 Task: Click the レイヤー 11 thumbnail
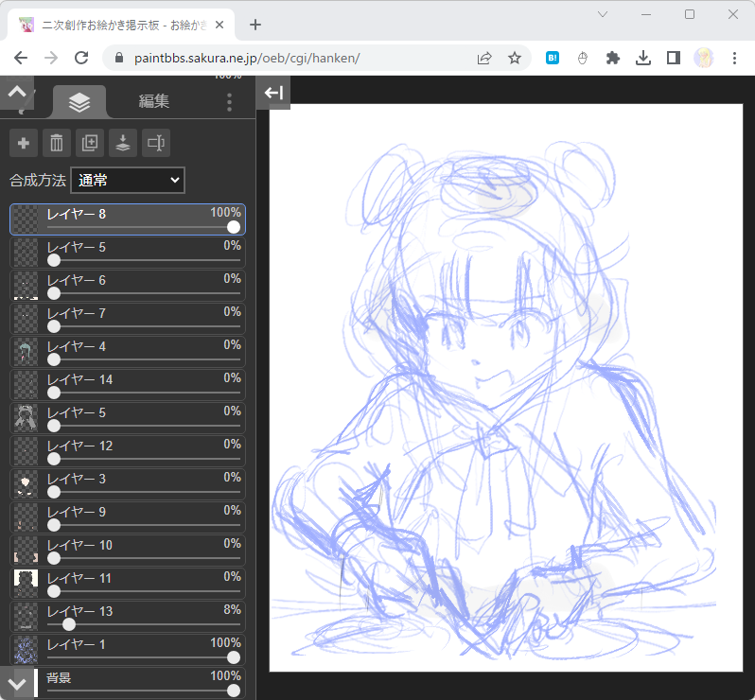25,583
